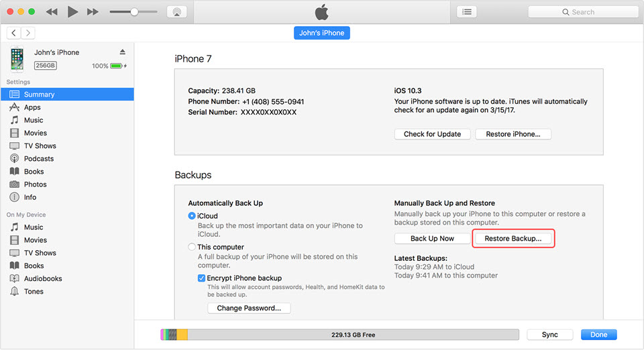This screenshot has width=644, height=350.
Task: Click the 256GB capacity badge
Action: click(x=45, y=65)
